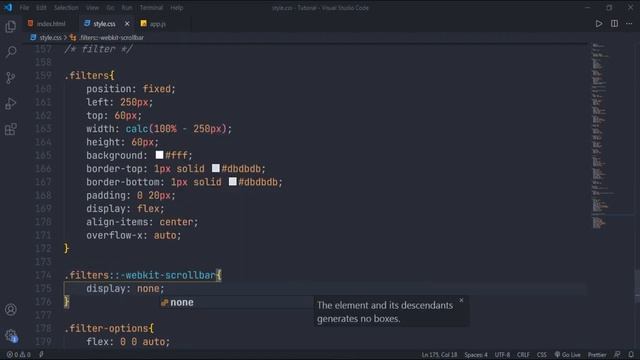This screenshot has width=640, height=360.
Task: Click the 'display: flex;' line
Action: coord(125,209)
